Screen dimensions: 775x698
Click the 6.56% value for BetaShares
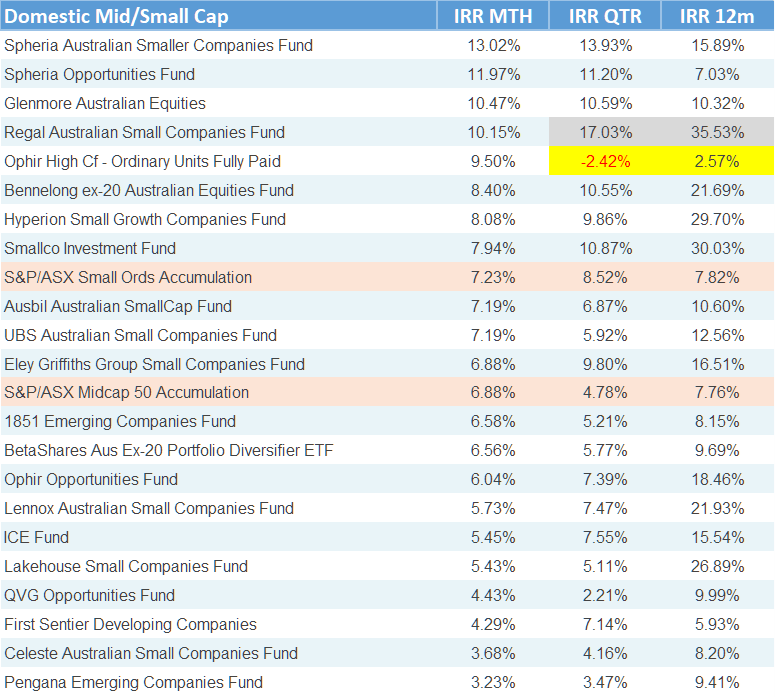(x=493, y=450)
